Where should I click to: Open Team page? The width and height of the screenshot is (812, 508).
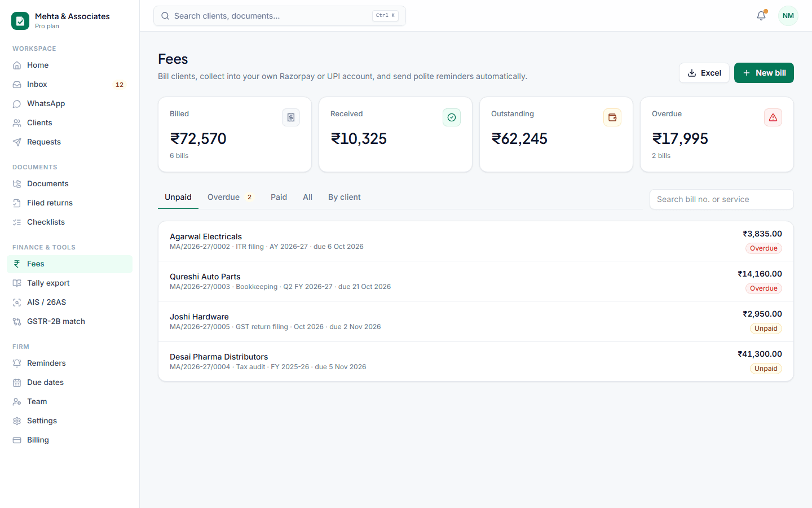[x=70, y=401]
